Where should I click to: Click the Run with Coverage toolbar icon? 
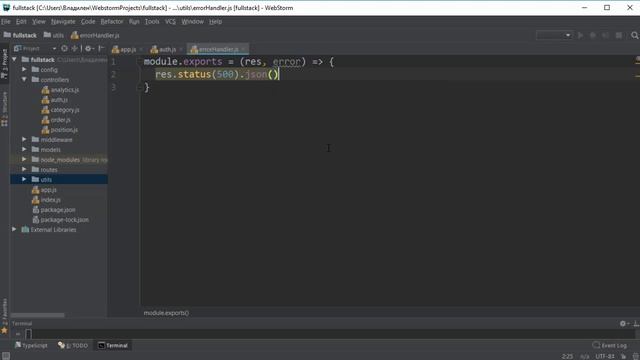[x=606, y=36]
